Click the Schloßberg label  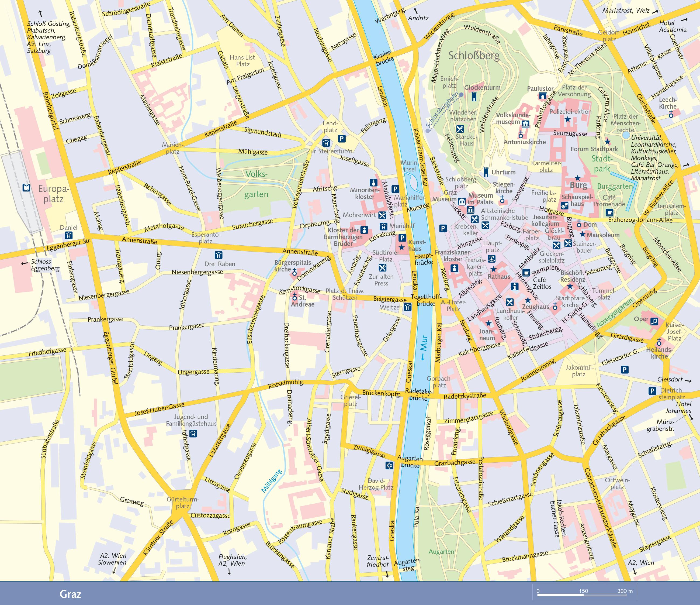[x=474, y=56]
